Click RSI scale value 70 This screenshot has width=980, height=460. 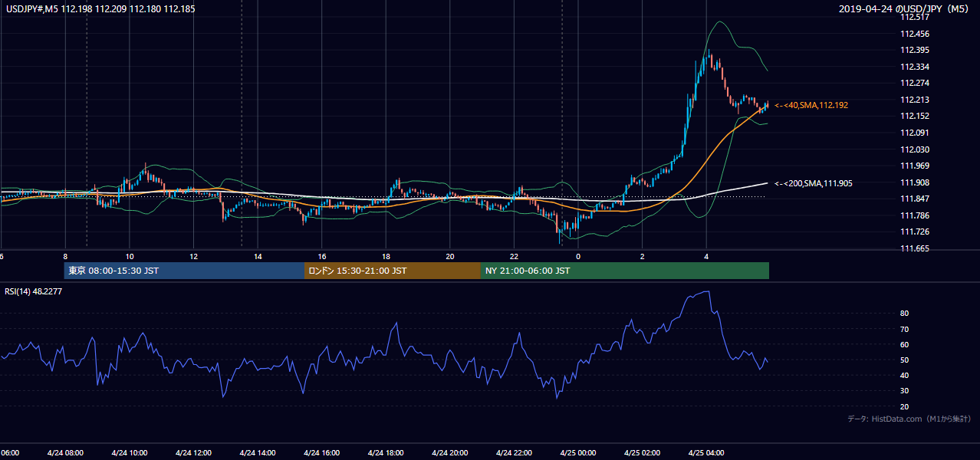(905, 329)
